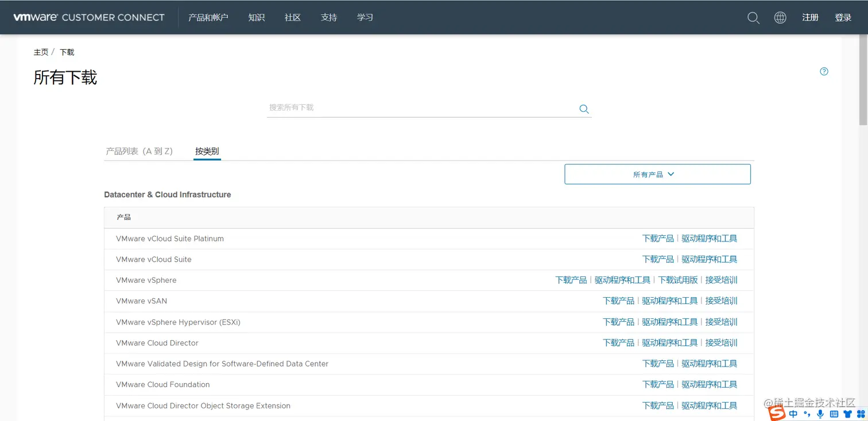Select the VMware vCloud Suite Platinum product name
Image resolution: width=868 pixels, height=421 pixels.
click(x=170, y=239)
